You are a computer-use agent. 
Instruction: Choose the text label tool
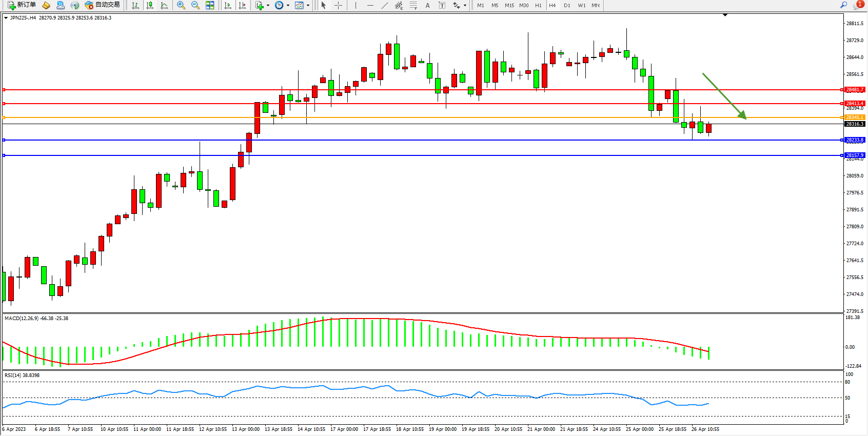point(427,5)
